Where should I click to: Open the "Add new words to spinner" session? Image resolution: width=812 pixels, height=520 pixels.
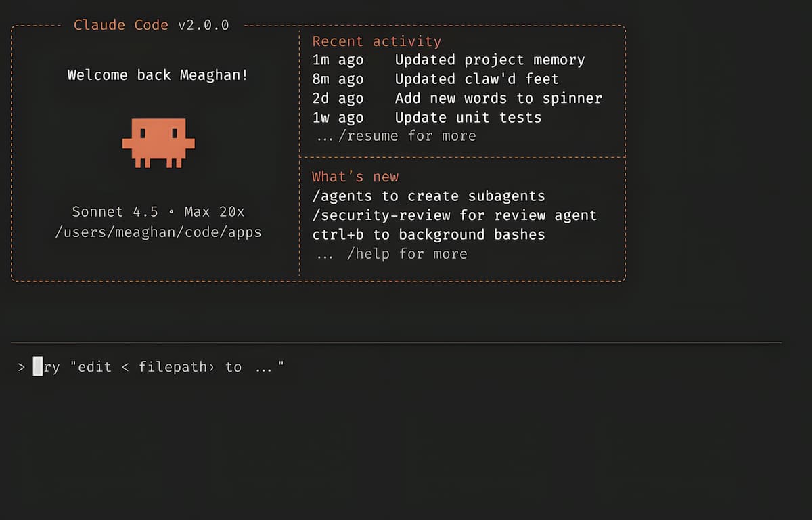[498, 98]
